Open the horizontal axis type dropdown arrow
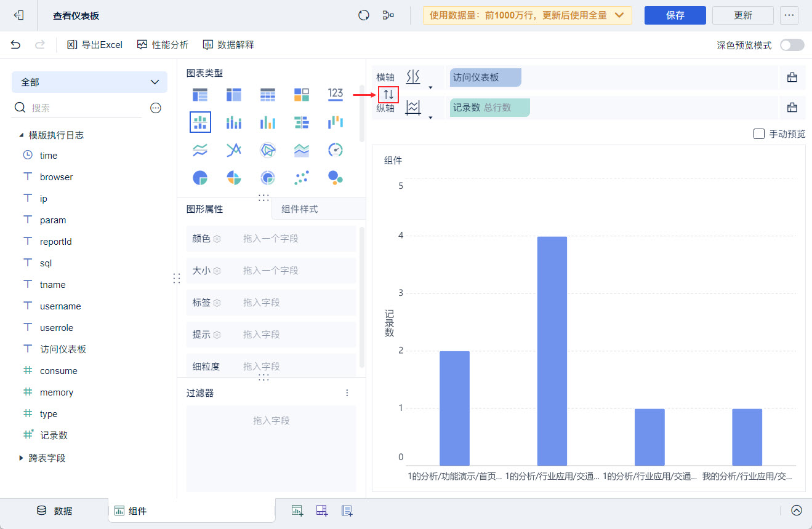 pyautogui.click(x=430, y=87)
